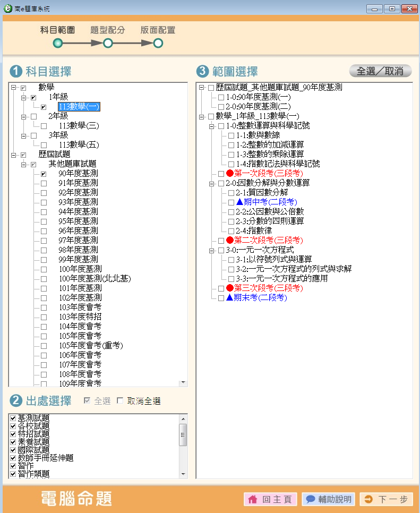420x513 pixels.
Task: Click the speech bubble 輔助說明 help icon
Action: [311, 499]
